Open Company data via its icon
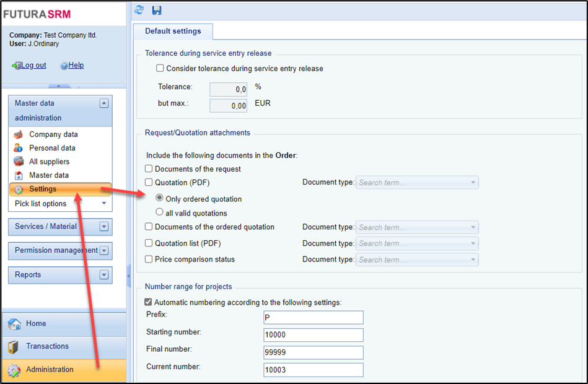588x384 pixels. coord(19,134)
